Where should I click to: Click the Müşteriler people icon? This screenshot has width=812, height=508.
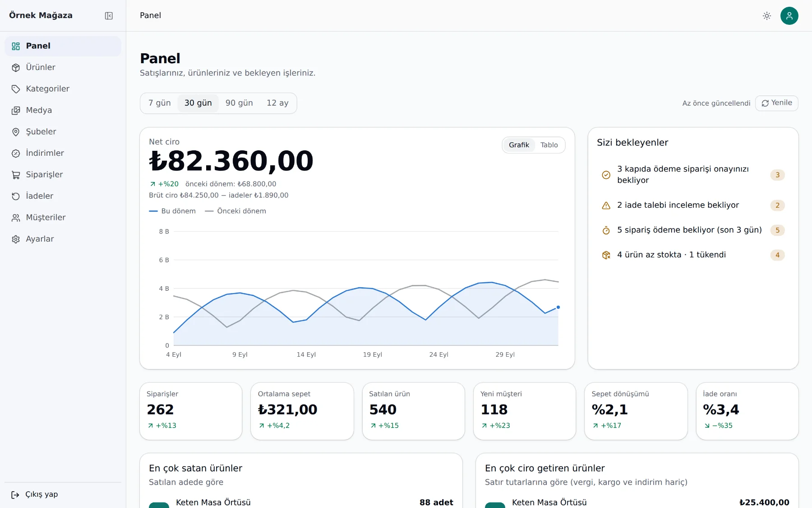pos(16,218)
